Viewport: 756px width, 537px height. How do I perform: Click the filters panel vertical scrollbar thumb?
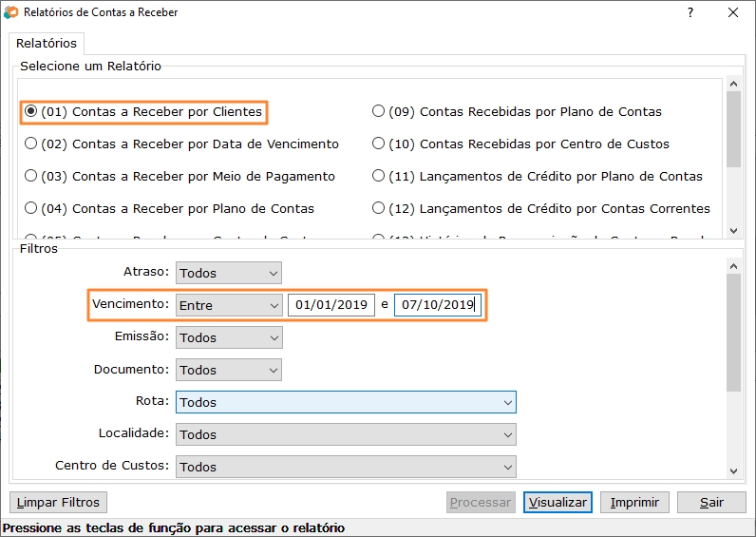[733, 333]
